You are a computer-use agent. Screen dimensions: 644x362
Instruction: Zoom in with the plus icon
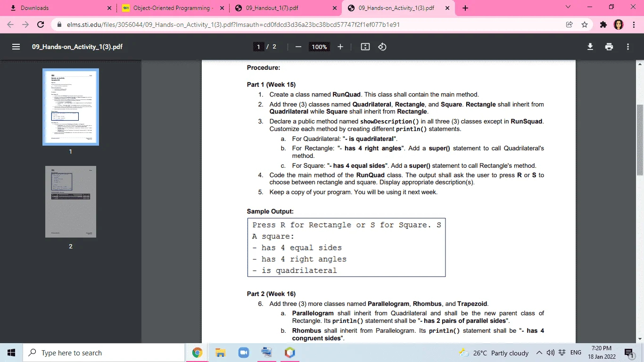(340, 47)
